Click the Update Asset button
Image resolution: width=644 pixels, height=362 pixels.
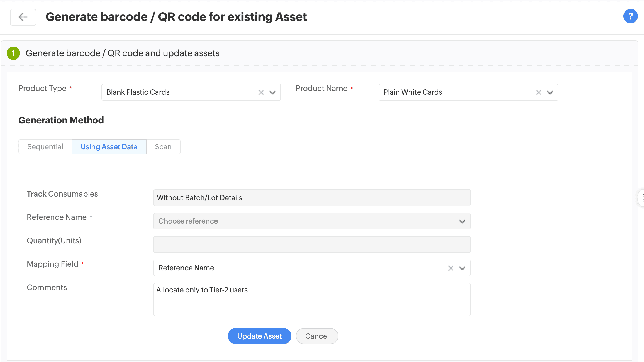[259, 336]
